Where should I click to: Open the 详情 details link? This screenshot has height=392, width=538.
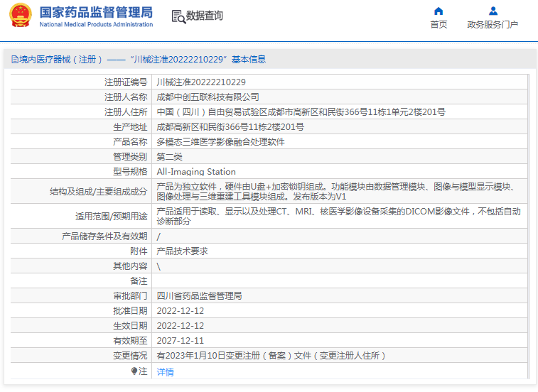pos(166,372)
